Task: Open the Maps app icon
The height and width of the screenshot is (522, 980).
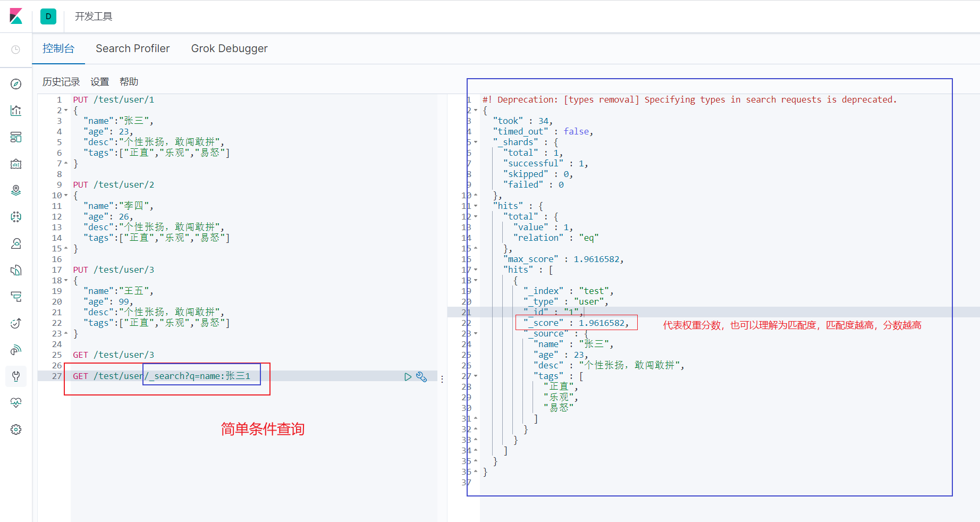Action: (16, 190)
